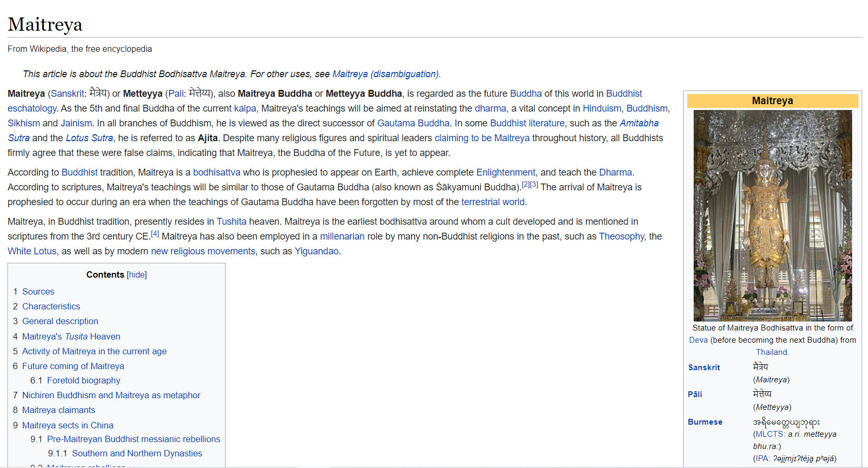
Task: Open the Buddhist literature link
Action: coord(527,123)
